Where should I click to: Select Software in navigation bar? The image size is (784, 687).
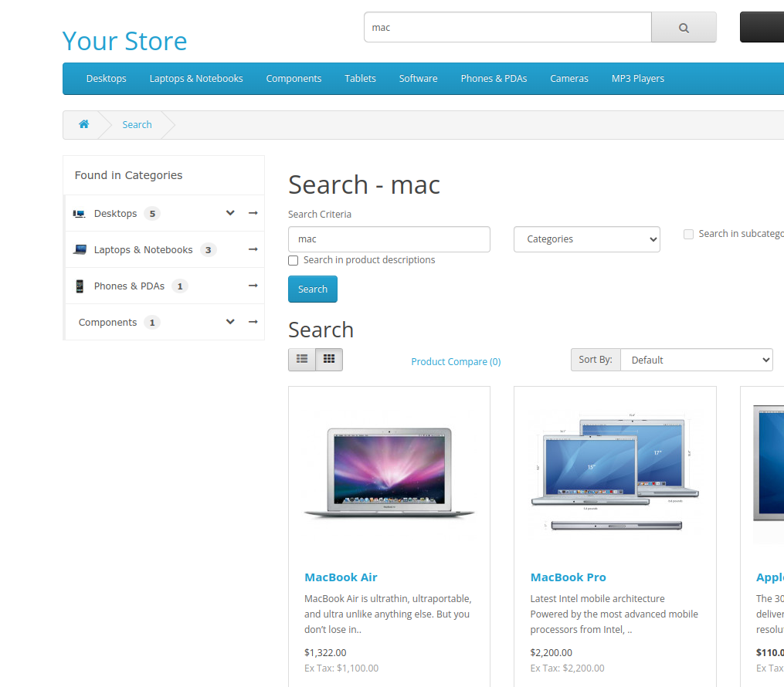coord(418,79)
